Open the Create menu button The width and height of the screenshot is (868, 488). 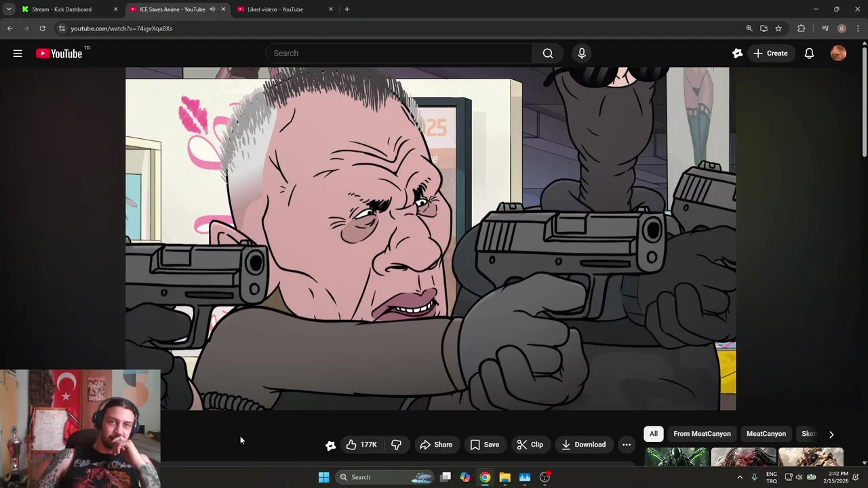770,54
